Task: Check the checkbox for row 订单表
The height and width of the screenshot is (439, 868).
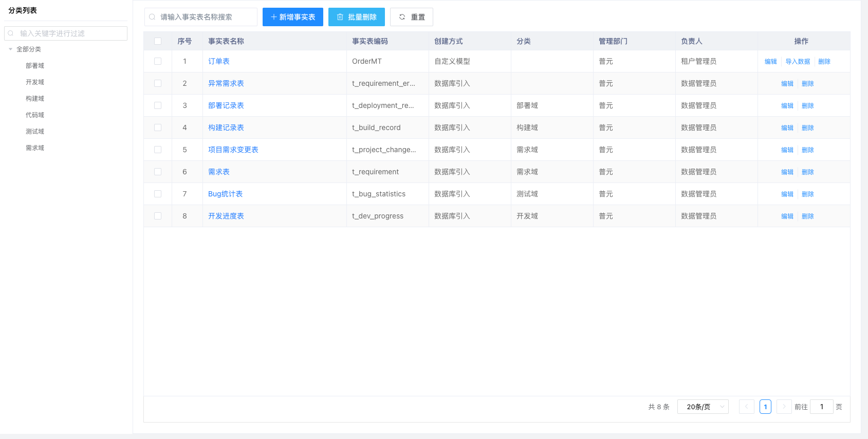Action: [158, 61]
